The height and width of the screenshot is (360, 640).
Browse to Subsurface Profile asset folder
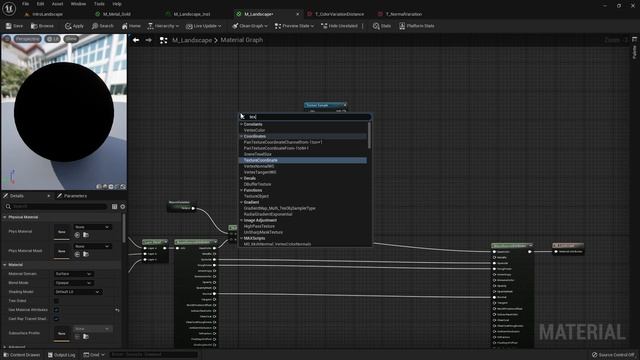tap(86, 337)
